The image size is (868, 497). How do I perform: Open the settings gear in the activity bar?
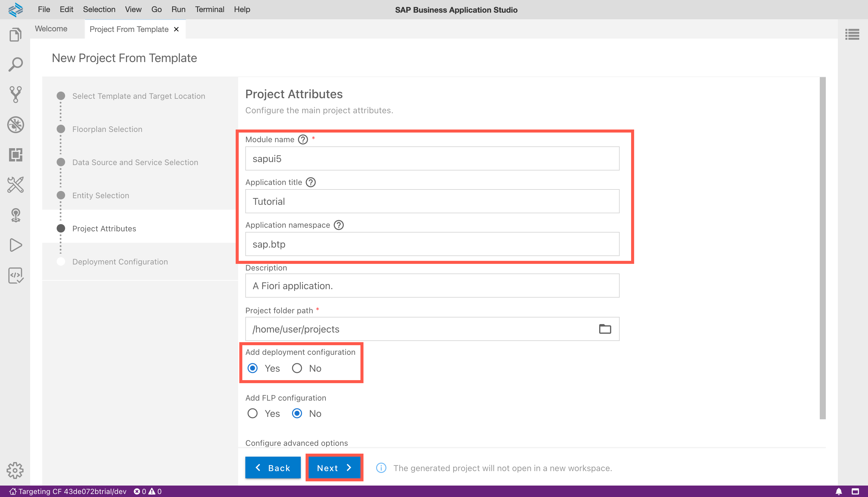pyautogui.click(x=15, y=470)
